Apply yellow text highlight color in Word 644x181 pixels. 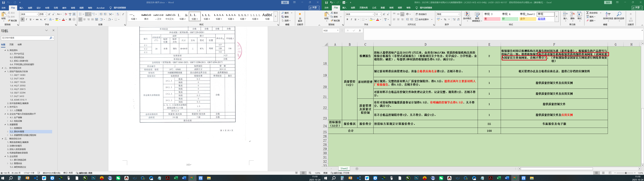pyautogui.click(x=57, y=19)
